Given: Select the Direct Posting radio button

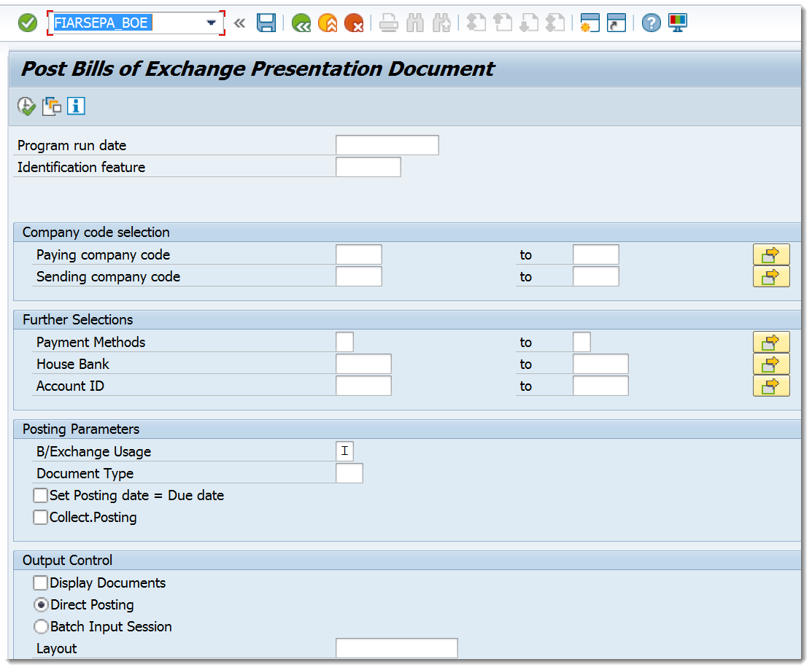Looking at the screenshot, I should (41, 604).
